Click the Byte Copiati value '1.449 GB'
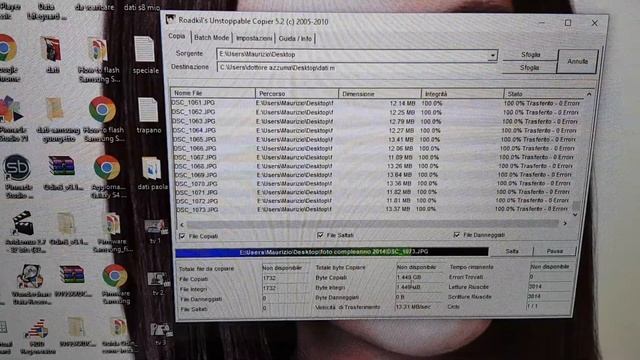Image resolution: width=640 pixels, height=360 pixels. point(409,277)
